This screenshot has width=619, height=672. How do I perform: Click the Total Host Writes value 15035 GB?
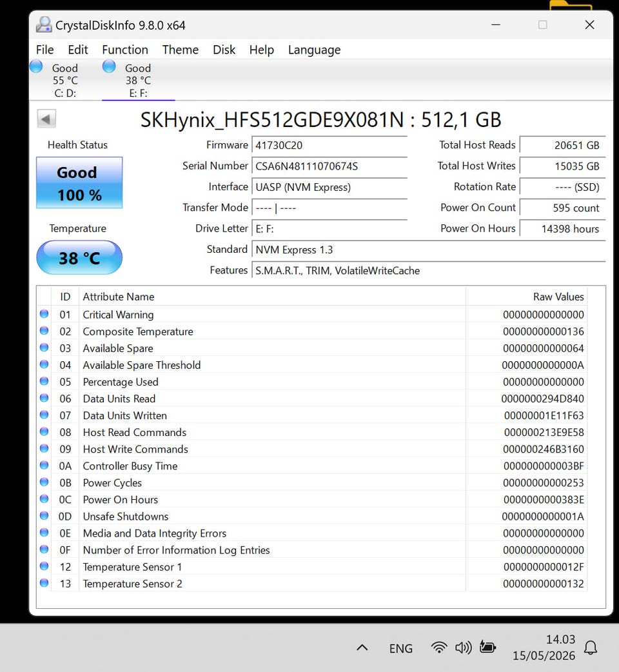(x=562, y=166)
